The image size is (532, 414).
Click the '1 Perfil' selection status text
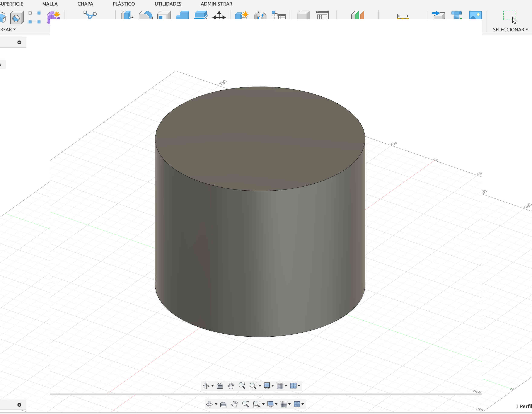tap(523, 406)
